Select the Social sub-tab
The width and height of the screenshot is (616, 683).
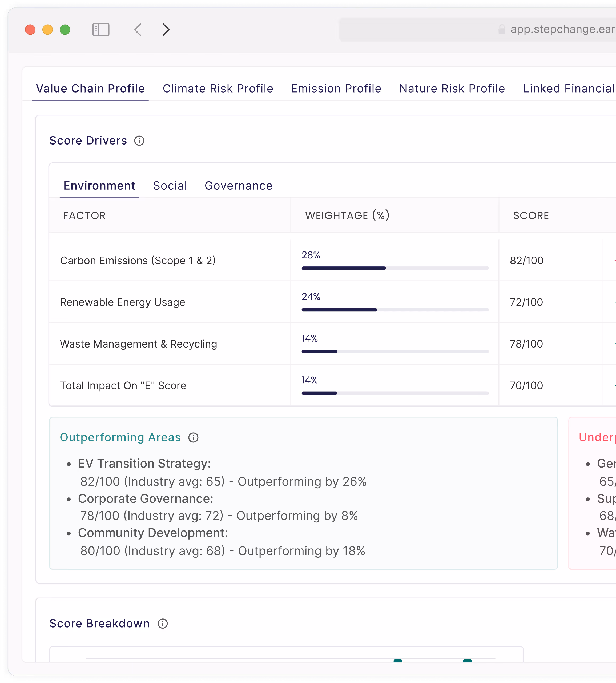[x=170, y=186]
